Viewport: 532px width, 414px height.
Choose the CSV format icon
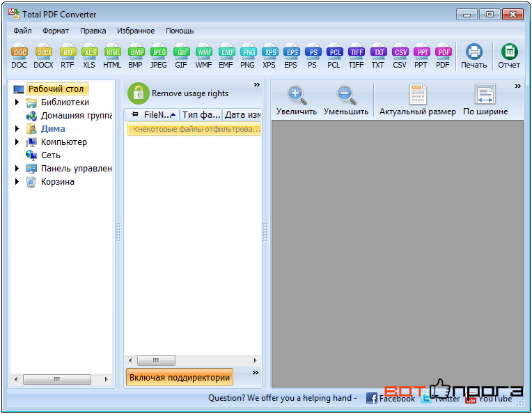coord(400,56)
